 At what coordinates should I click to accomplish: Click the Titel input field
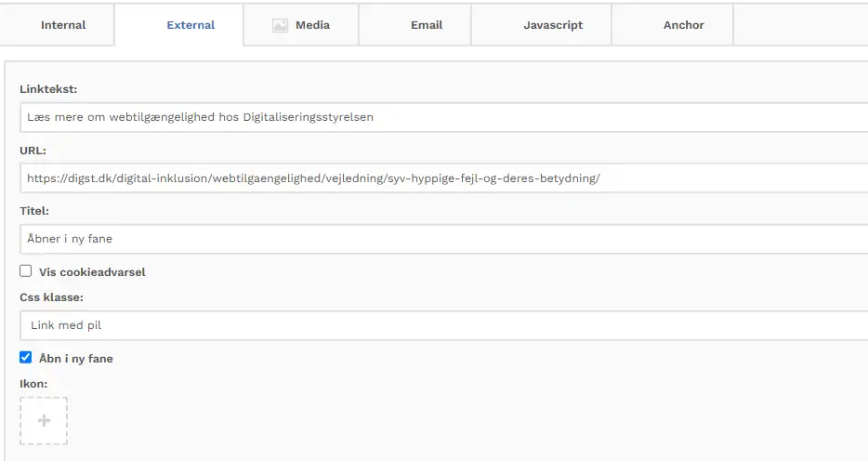coord(442,239)
